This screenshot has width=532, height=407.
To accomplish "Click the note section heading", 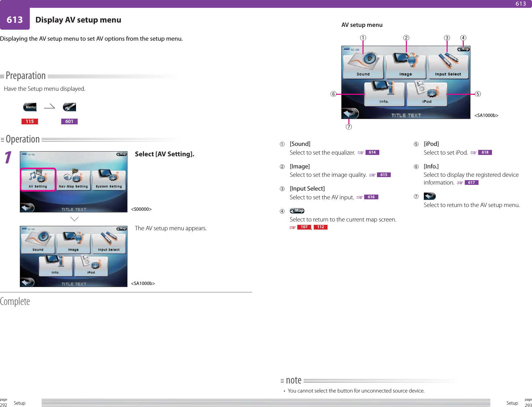I will coord(294,380).
